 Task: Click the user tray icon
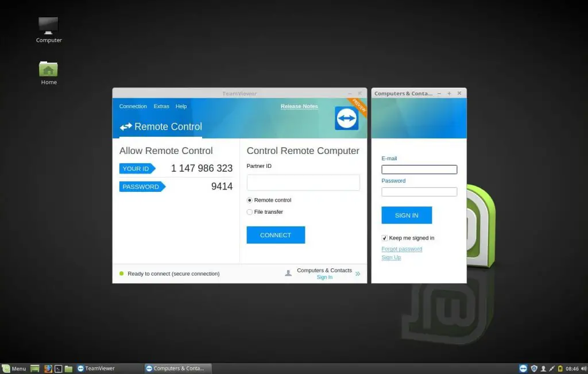543,369
